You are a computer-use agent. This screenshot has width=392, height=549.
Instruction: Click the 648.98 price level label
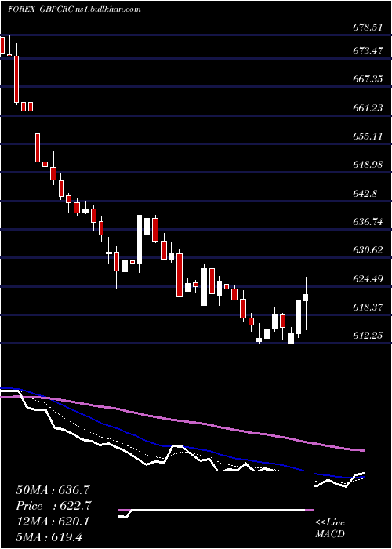pos(368,165)
